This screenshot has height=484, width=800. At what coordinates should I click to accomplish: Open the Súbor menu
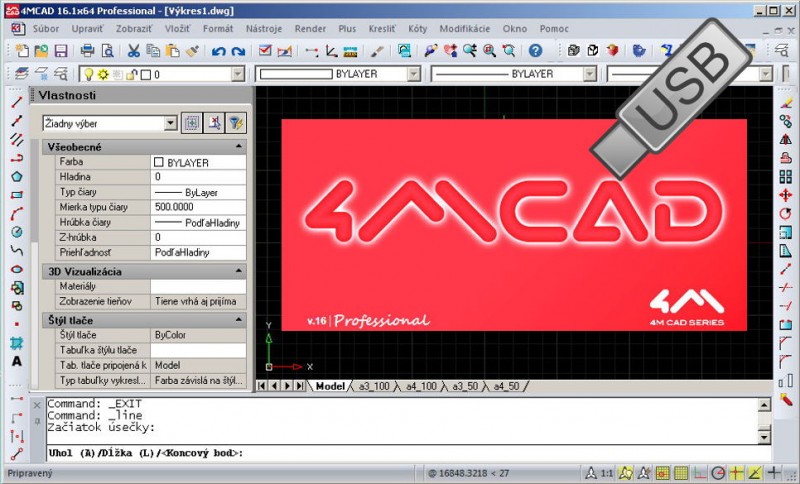(46, 29)
